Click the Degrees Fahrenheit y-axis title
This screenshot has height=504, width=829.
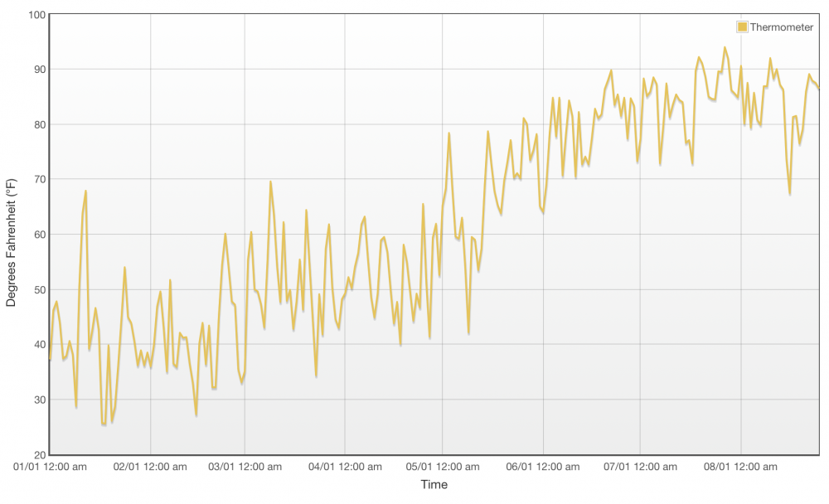click(11, 243)
